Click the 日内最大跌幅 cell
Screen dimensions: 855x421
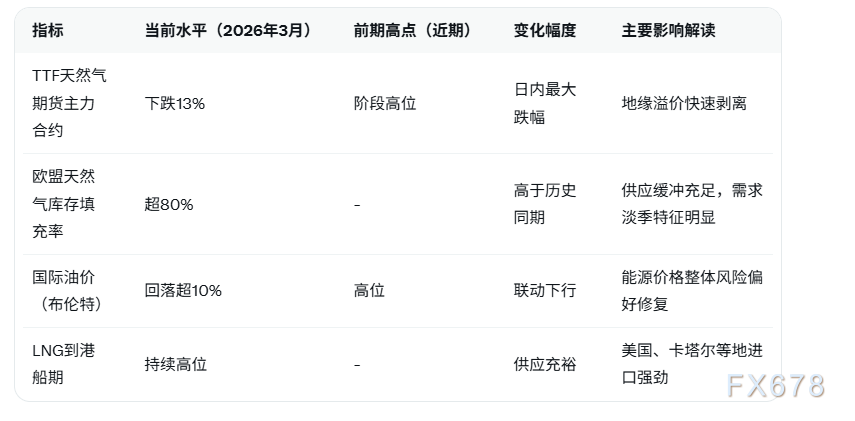pyautogui.click(x=545, y=103)
